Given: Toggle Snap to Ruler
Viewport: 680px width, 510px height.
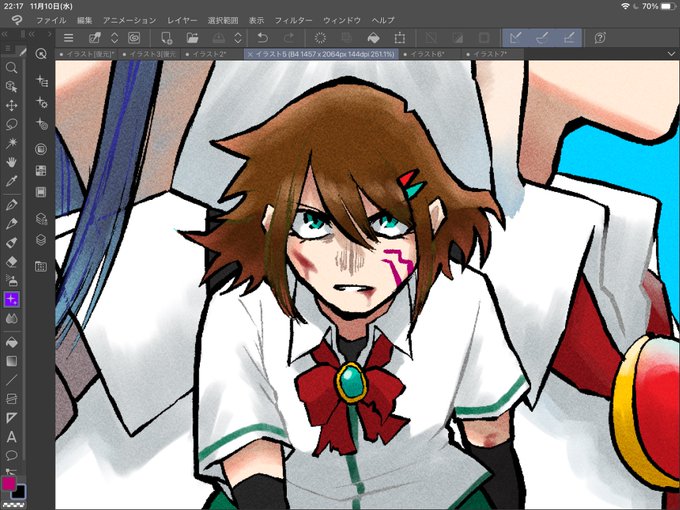Looking at the screenshot, I should click(515, 38).
